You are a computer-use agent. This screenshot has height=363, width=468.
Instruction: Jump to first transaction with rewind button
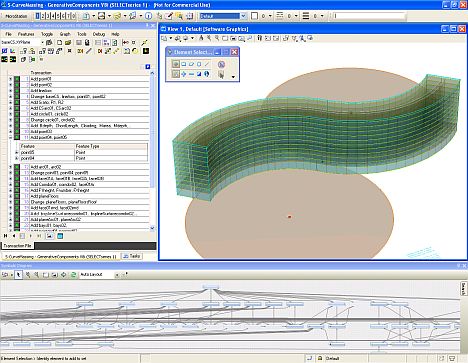click(6, 236)
